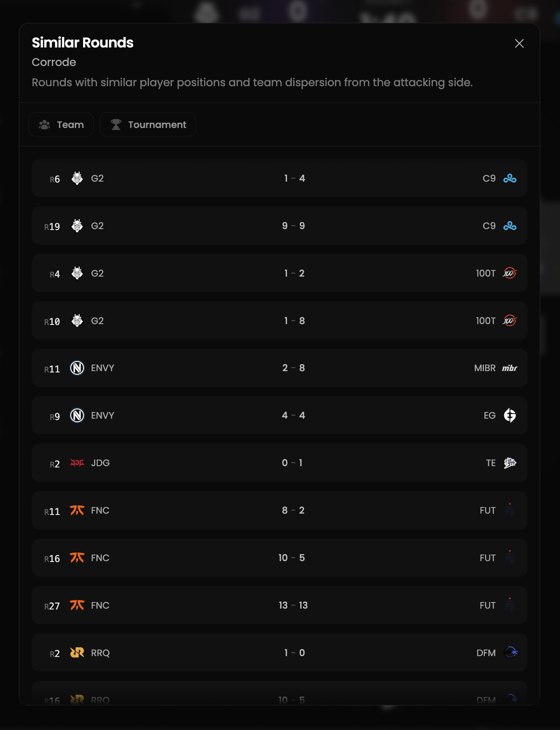560x730 pixels.
Task: Close the Similar Rounds dialog
Action: coord(519,44)
